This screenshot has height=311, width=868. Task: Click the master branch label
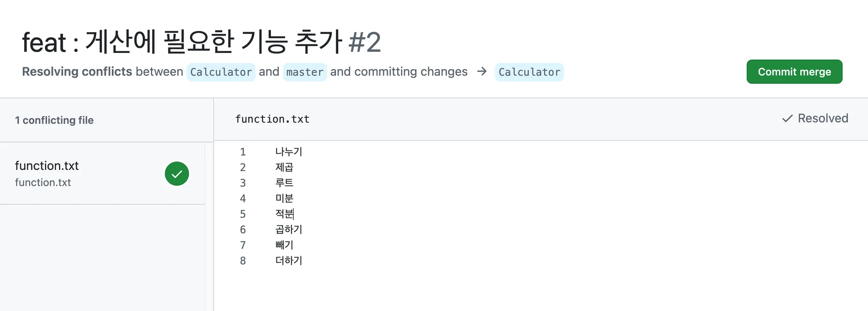click(x=305, y=72)
